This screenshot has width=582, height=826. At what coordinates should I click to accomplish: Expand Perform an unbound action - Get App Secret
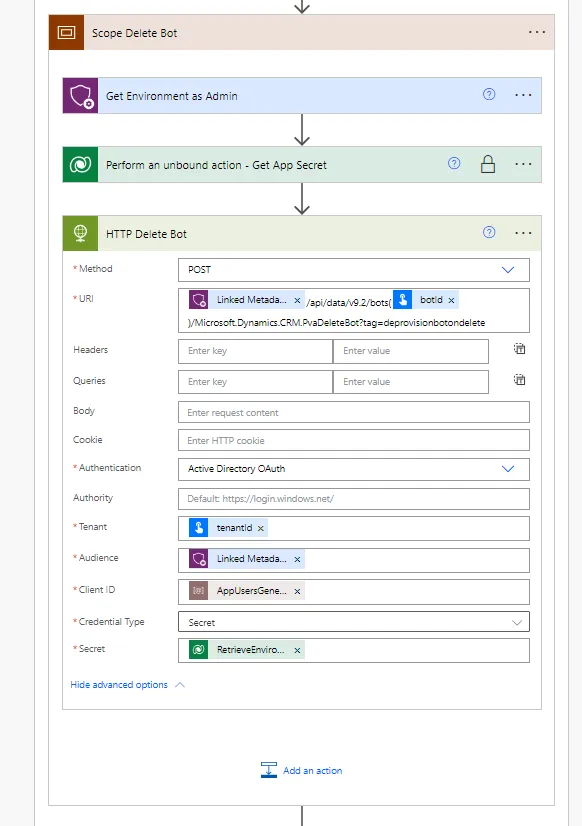tap(216, 165)
